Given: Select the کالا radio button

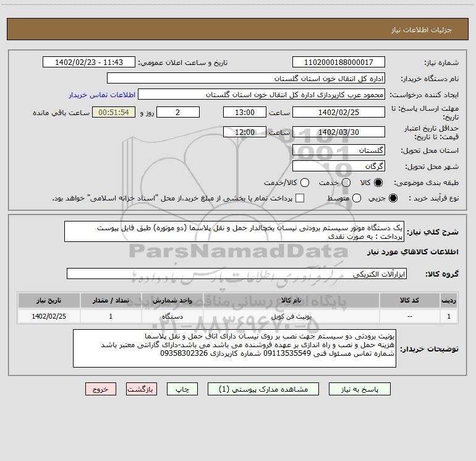Looking at the screenshot, I should [x=378, y=183].
